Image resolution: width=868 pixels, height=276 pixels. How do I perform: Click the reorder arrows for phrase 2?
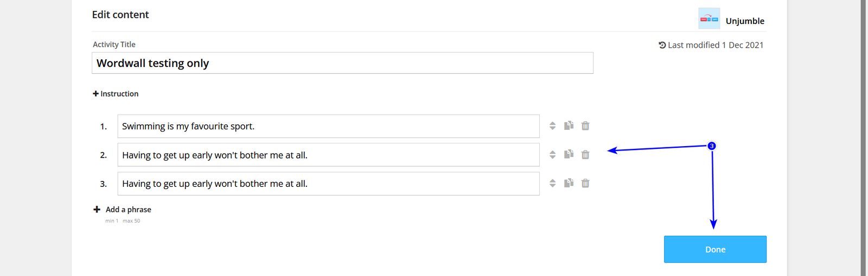point(552,155)
